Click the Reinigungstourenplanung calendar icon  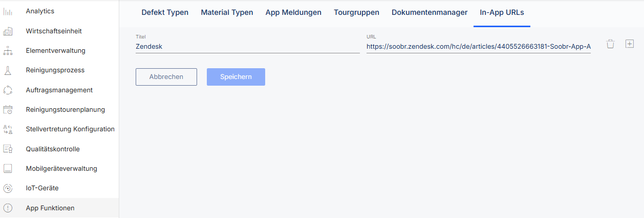click(x=8, y=110)
